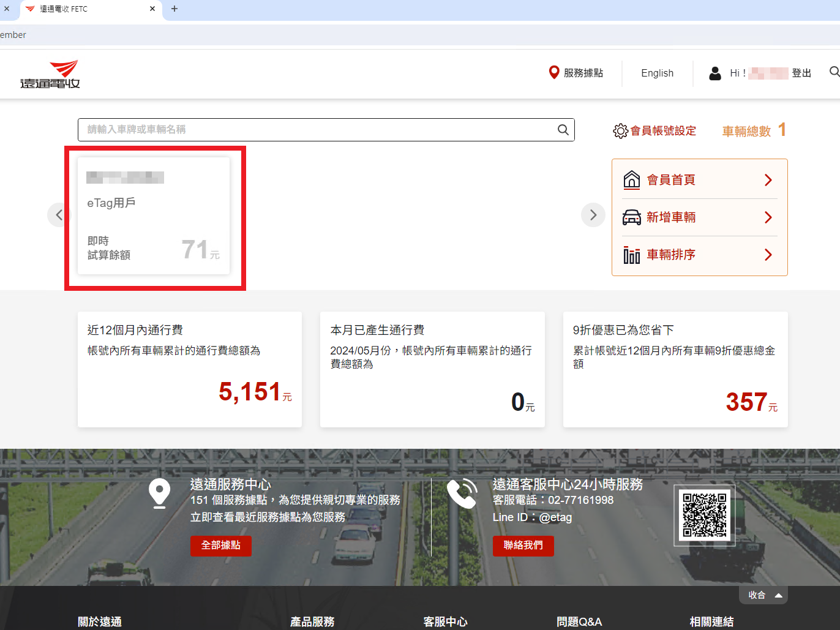Log out using the 登出 link
840x630 pixels.
point(801,73)
